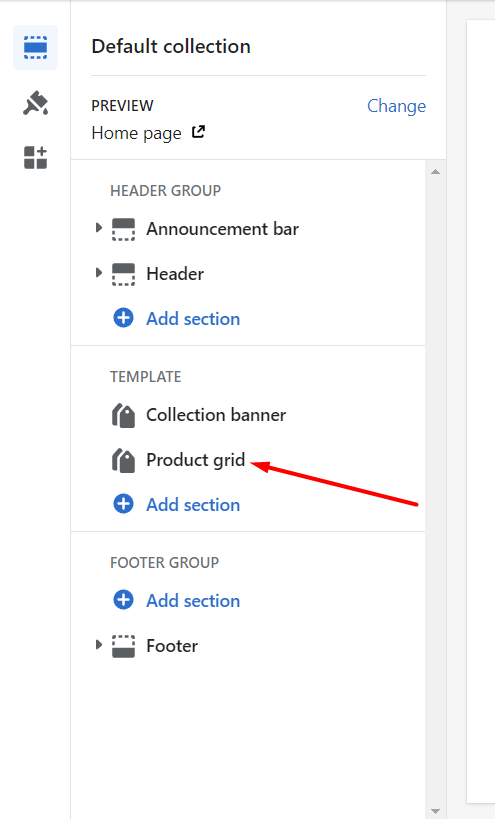
Task: Open Home page preview external link icon
Action: [198, 132]
